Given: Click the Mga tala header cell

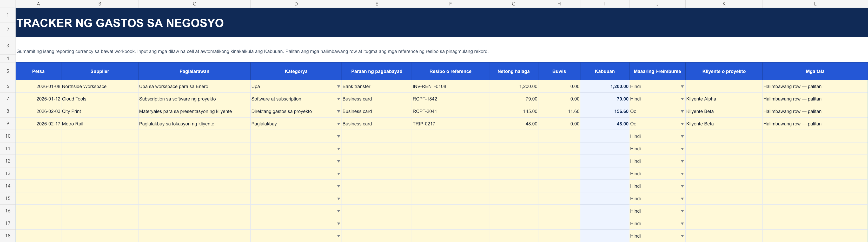Looking at the screenshot, I should tap(815, 71).
